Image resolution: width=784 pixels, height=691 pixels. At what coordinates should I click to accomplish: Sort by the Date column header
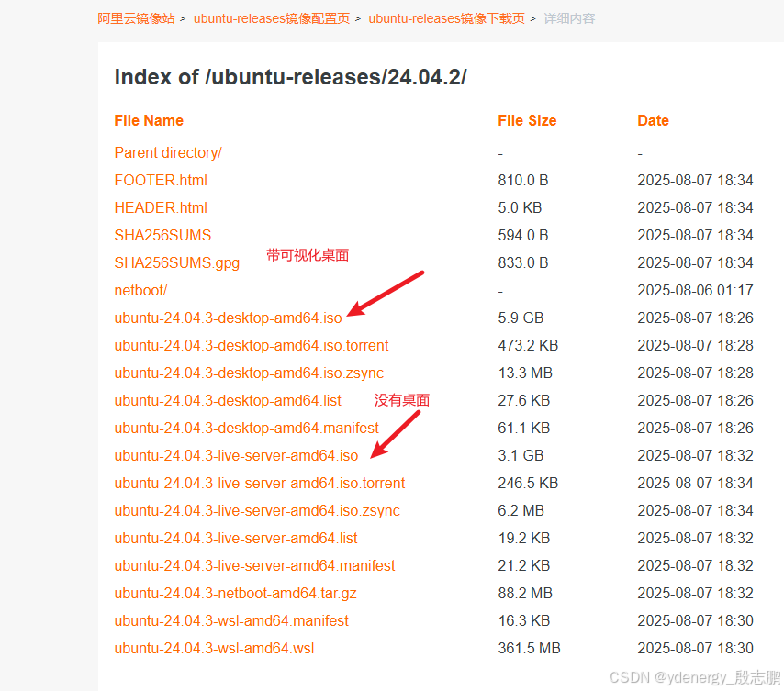653,120
